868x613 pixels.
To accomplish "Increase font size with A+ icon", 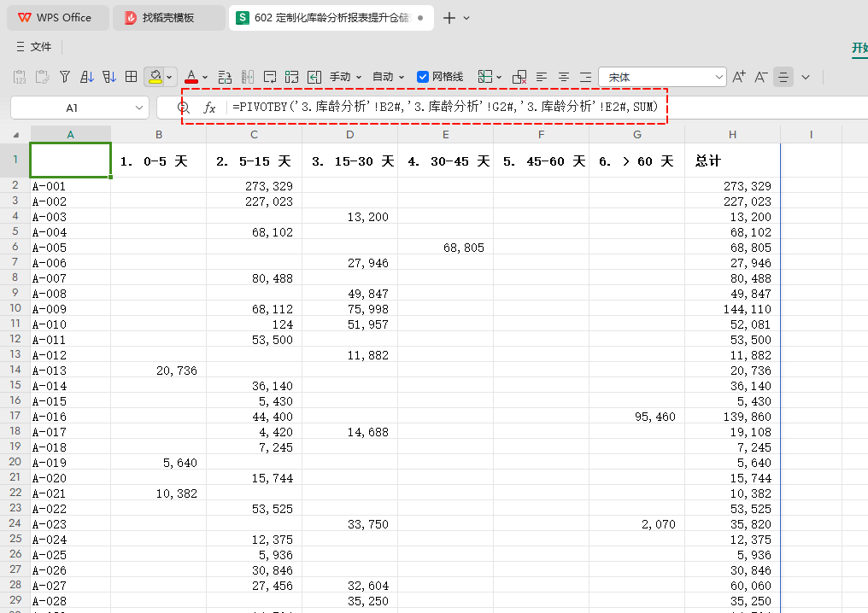I will point(738,77).
